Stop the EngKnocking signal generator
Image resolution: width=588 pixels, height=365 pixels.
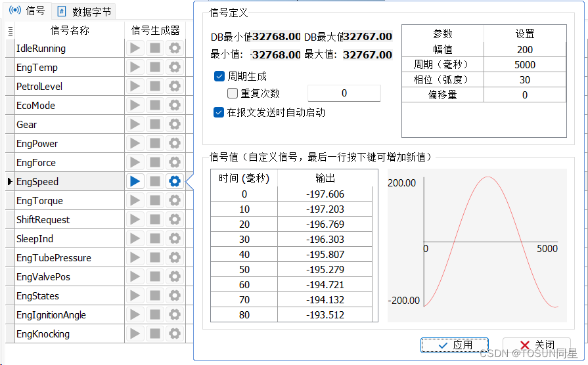(x=155, y=334)
